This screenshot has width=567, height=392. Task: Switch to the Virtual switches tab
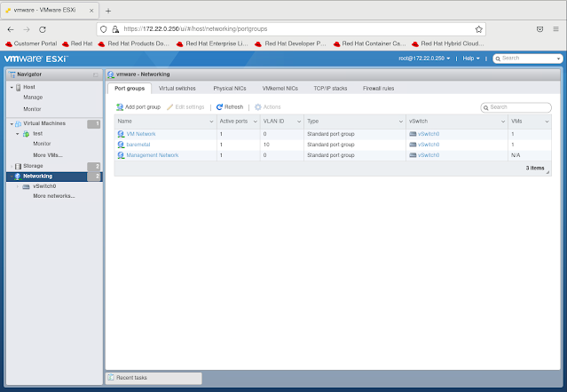click(x=177, y=89)
